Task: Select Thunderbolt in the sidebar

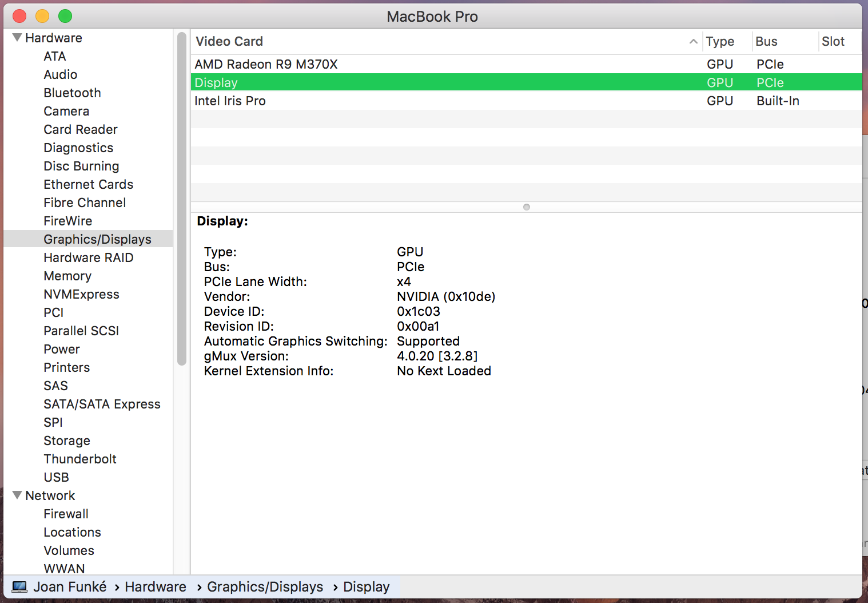Action: 80,459
